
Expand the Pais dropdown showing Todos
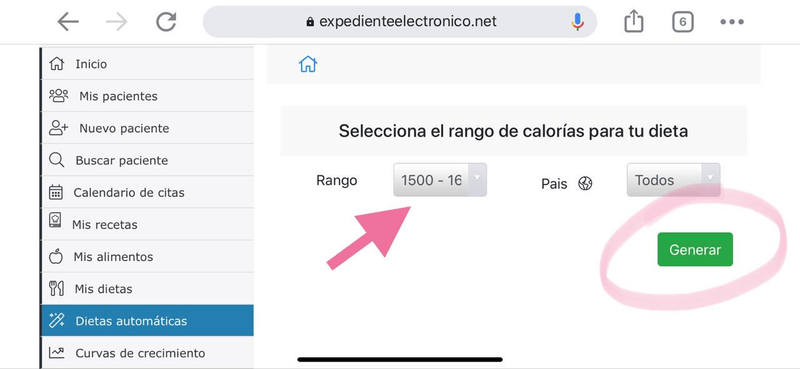tap(673, 180)
